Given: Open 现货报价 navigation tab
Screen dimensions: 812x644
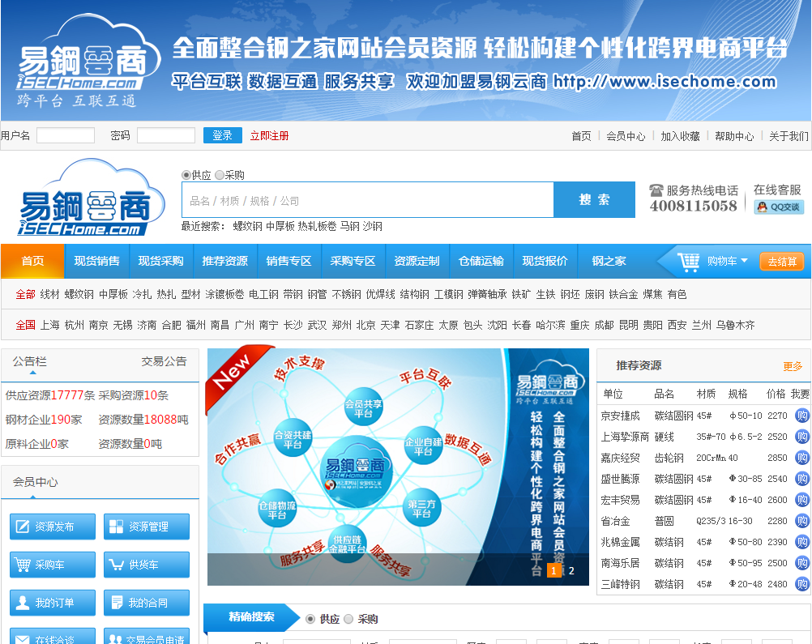Looking at the screenshot, I should point(545,261).
